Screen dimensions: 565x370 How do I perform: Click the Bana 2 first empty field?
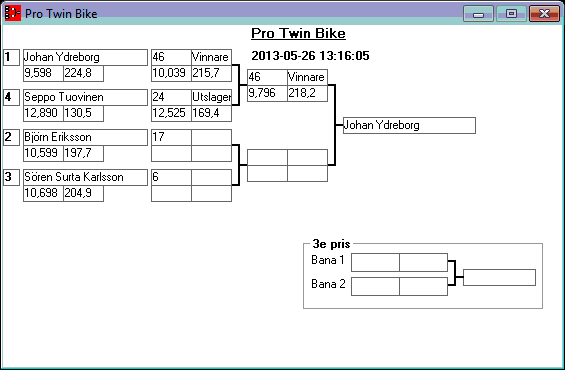tap(375, 286)
